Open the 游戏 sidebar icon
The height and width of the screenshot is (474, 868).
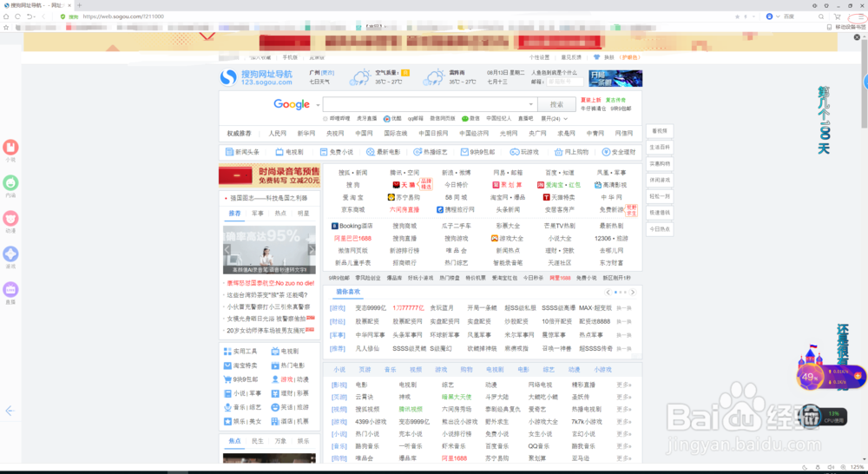pyautogui.click(x=10, y=254)
